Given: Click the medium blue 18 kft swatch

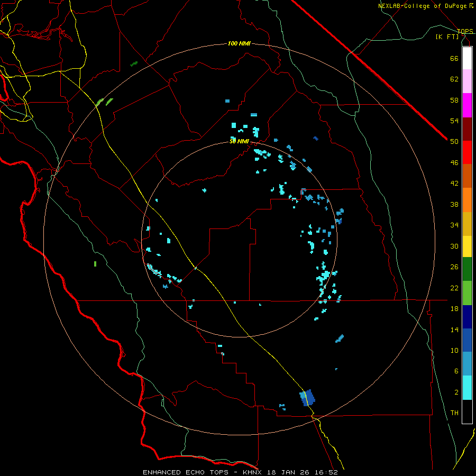Looking at the screenshot, I should (467, 340).
